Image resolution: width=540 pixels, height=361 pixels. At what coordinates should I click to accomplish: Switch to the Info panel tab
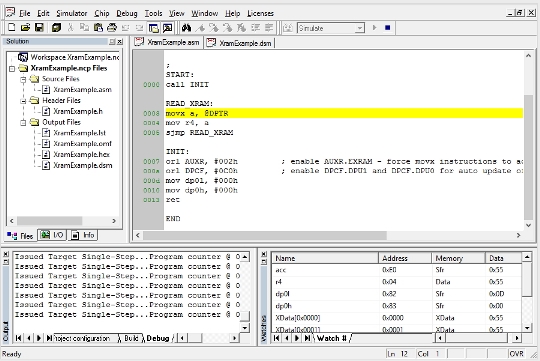pos(83,235)
